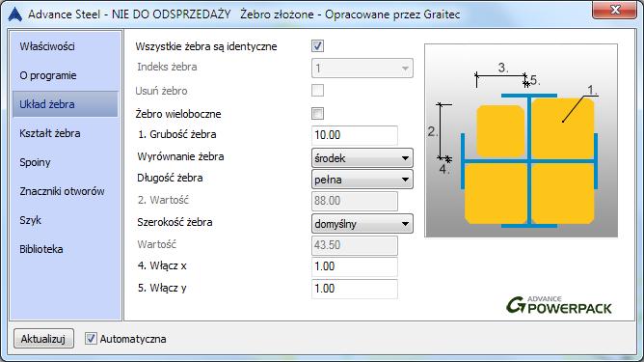Open the 'Indeks żebra' dropdown

362,69
